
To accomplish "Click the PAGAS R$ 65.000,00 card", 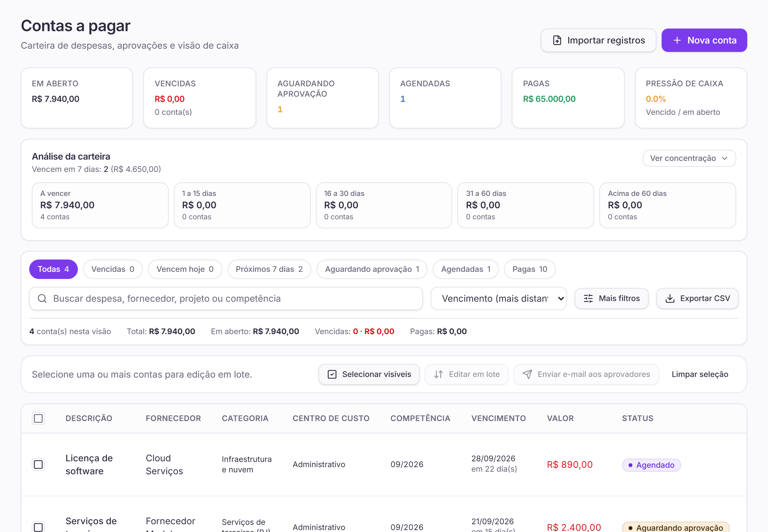I will (x=568, y=98).
